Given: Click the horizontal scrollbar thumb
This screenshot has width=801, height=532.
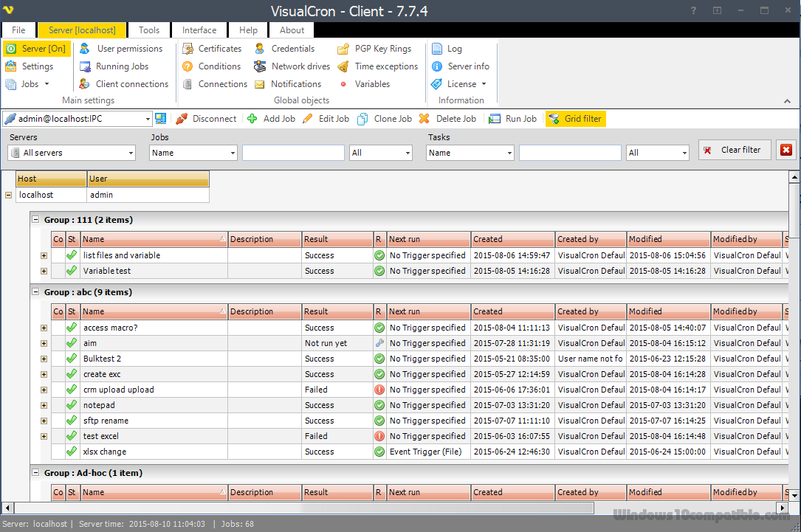Looking at the screenshot, I should point(304,508).
